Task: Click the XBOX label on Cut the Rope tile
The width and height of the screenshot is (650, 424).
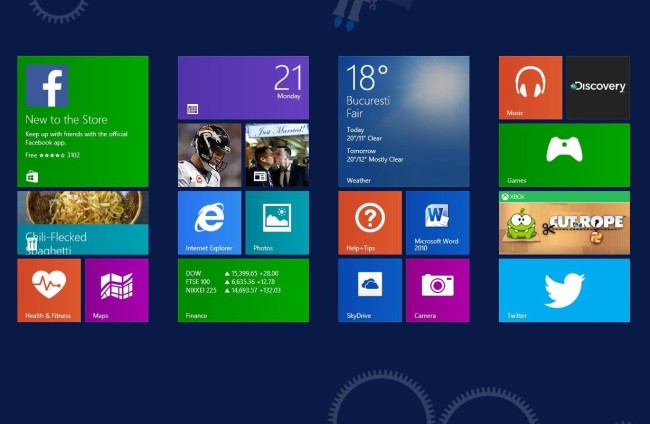Action: click(x=513, y=197)
